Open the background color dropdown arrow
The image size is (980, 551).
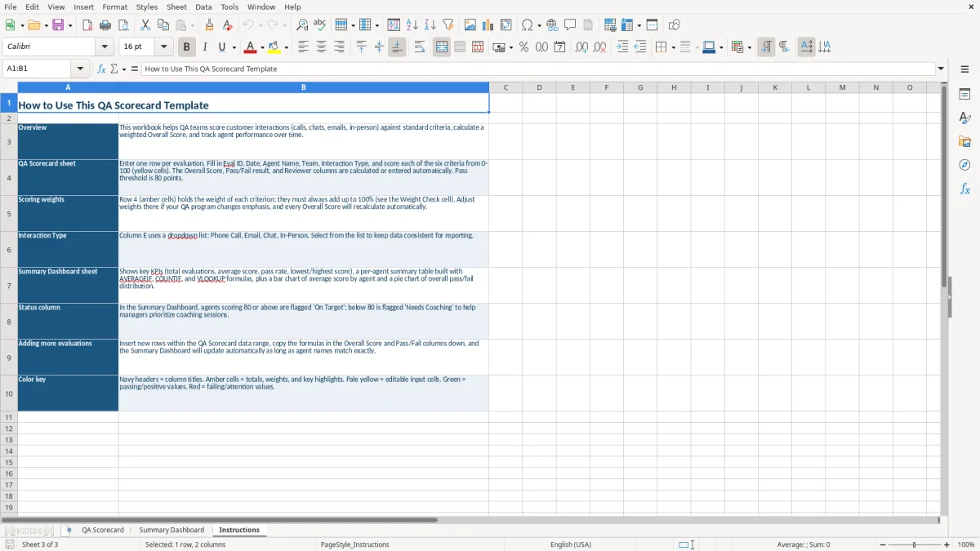(x=286, y=47)
